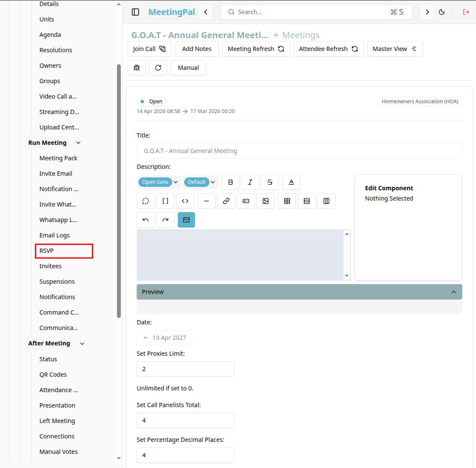The image size is (476, 468).
Task: Click the editor scrollbar down arrow
Action: pos(347,276)
